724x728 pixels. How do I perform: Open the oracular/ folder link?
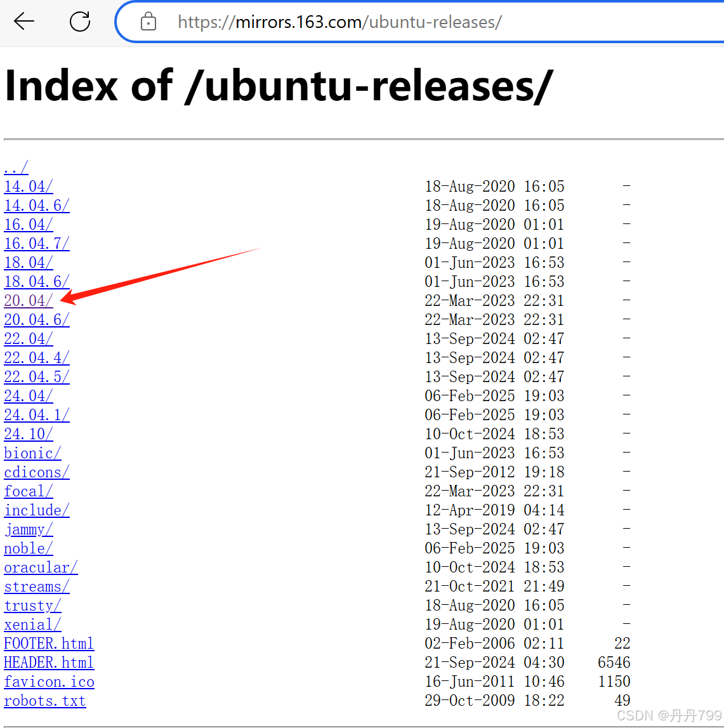coord(41,567)
